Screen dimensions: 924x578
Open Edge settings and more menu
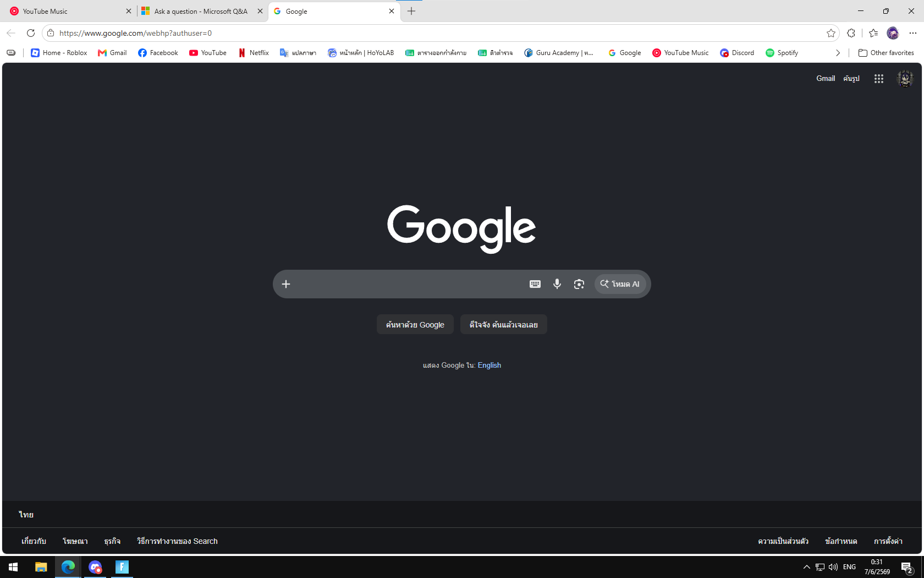click(x=913, y=33)
